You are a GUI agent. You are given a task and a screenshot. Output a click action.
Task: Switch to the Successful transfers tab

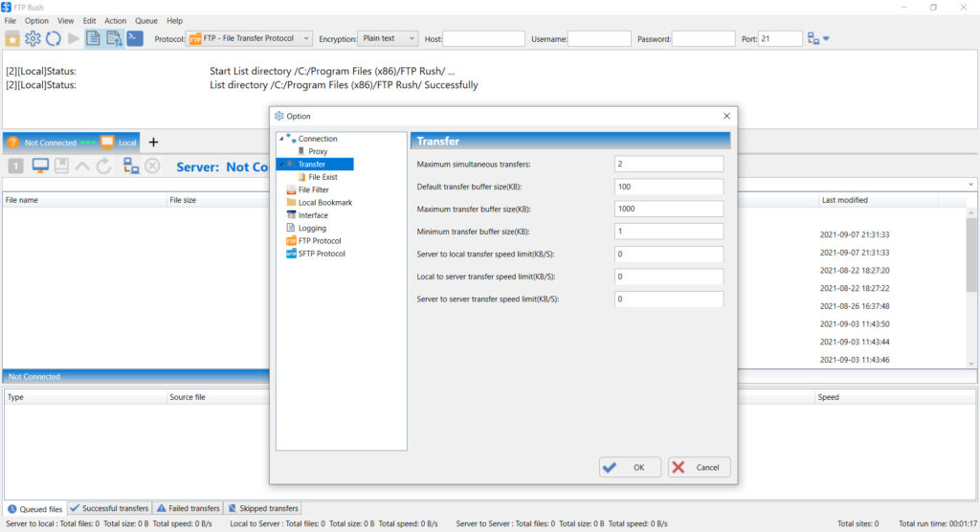coord(109,508)
